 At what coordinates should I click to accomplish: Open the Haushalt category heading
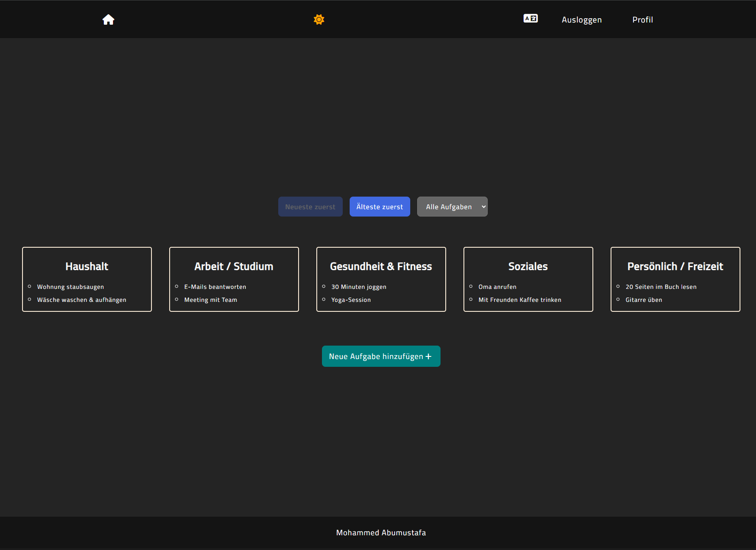[87, 266]
